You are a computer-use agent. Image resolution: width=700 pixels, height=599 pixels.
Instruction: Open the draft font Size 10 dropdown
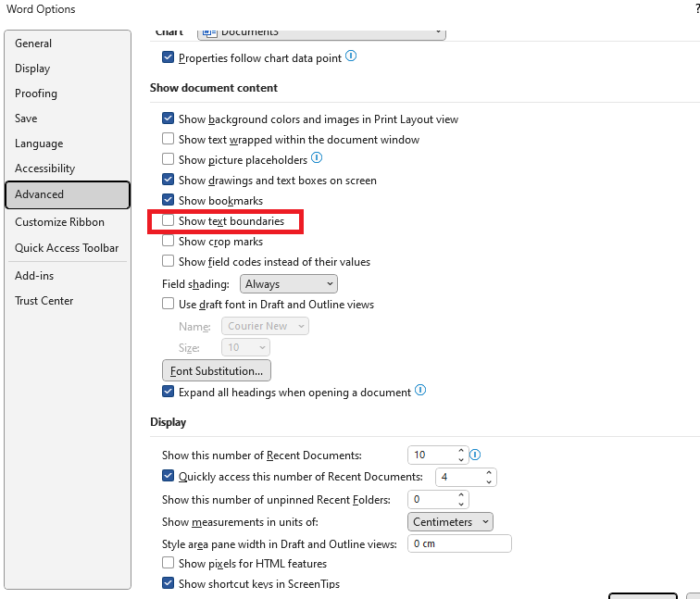[245, 347]
